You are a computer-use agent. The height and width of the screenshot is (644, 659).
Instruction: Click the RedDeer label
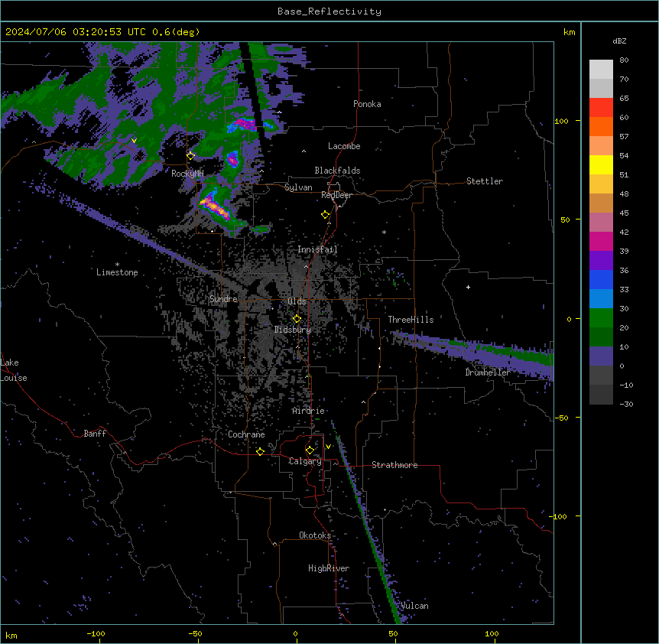point(336,195)
